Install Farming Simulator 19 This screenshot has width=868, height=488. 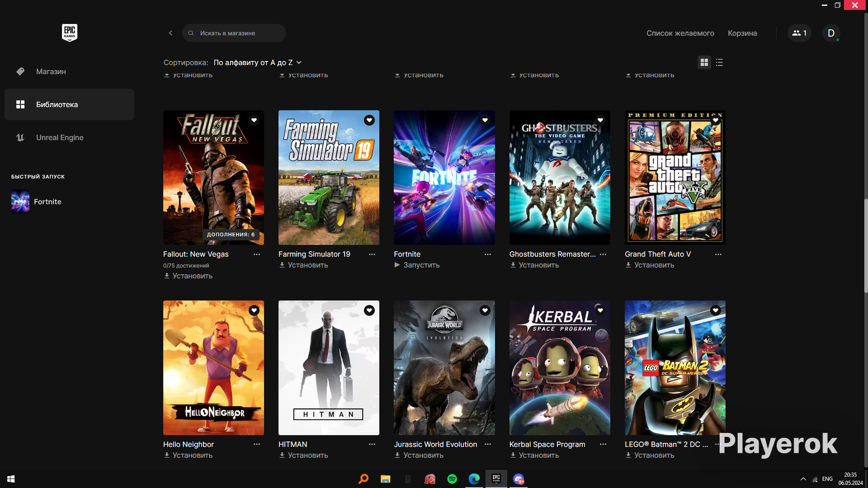303,265
